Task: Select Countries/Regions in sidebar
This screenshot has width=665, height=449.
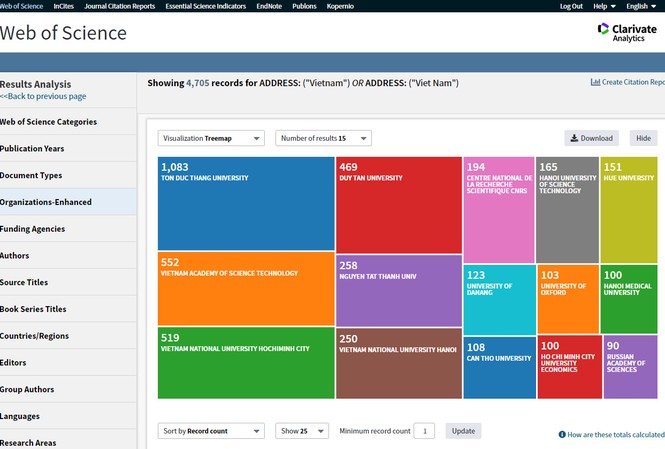Action: click(x=68, y=335)
